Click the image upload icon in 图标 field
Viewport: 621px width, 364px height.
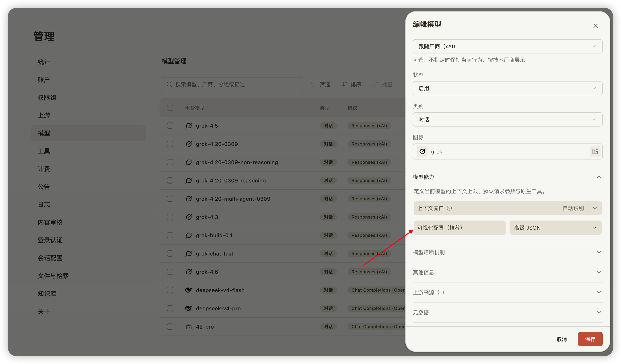pos(595,151)
